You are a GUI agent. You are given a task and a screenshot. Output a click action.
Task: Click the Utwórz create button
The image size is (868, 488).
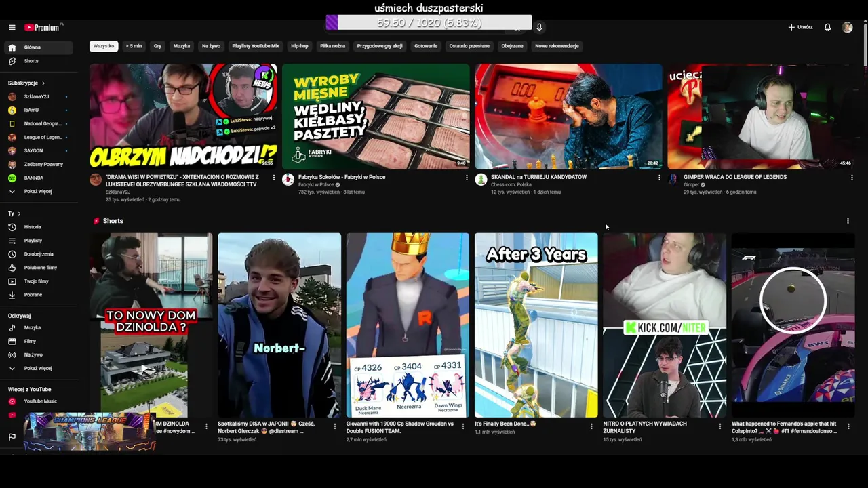point(800,27)
